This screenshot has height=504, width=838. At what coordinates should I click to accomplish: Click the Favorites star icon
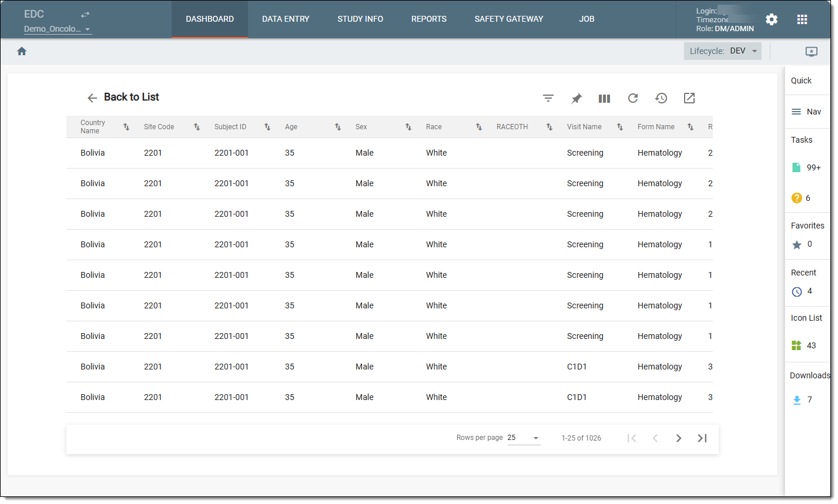click(x=797, y=245)
